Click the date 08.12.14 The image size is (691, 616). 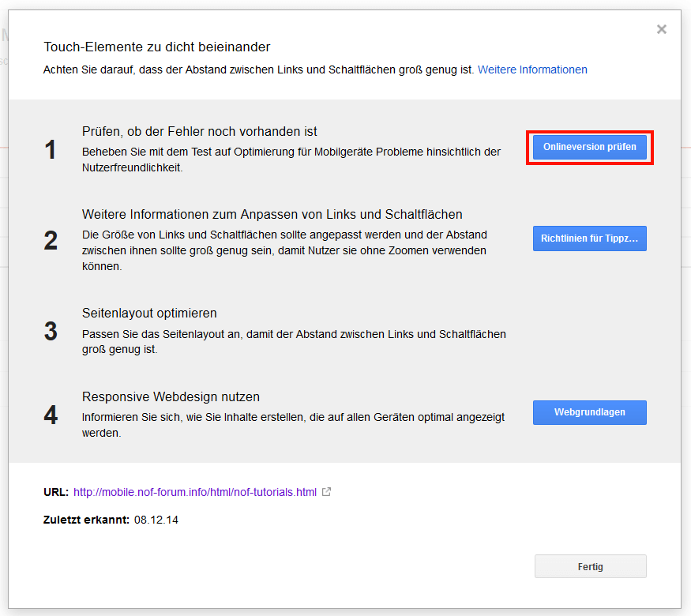156,520
